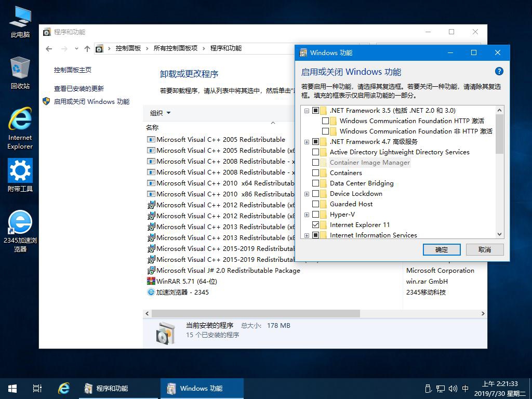The image size is (532, 399).
Task: Click features list vertical scrollbar thumb
Action: point(499,134)
